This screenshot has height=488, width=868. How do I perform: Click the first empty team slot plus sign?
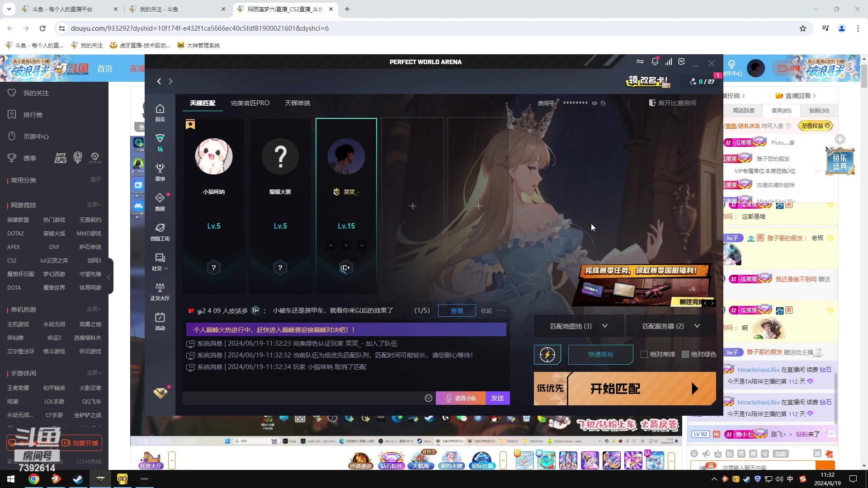click(413, 206)
